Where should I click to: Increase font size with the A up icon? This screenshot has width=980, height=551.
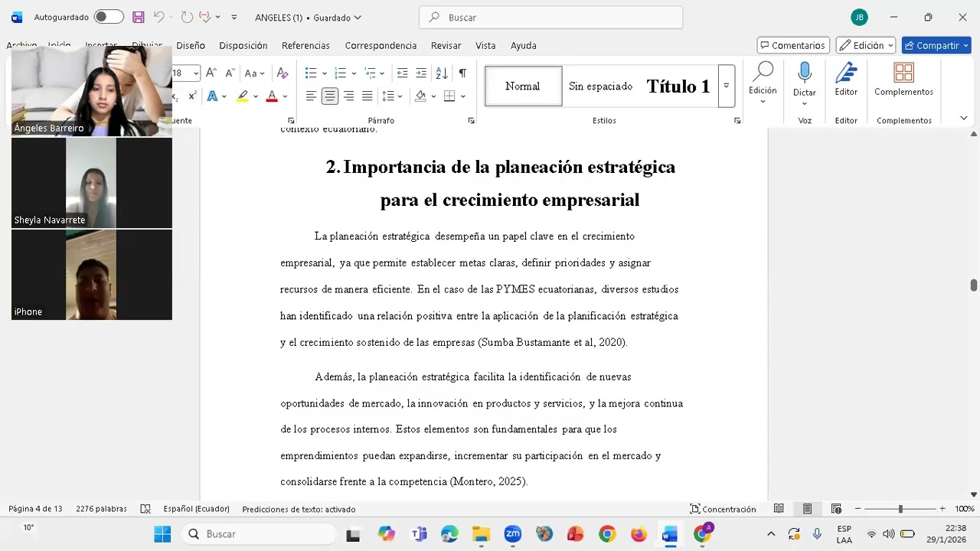coord(211,73)
